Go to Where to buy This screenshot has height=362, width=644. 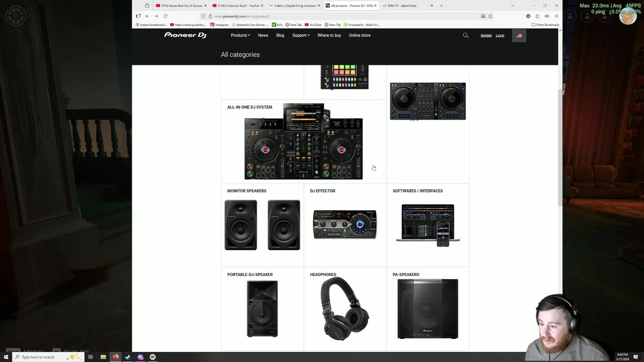coord(329,35)
